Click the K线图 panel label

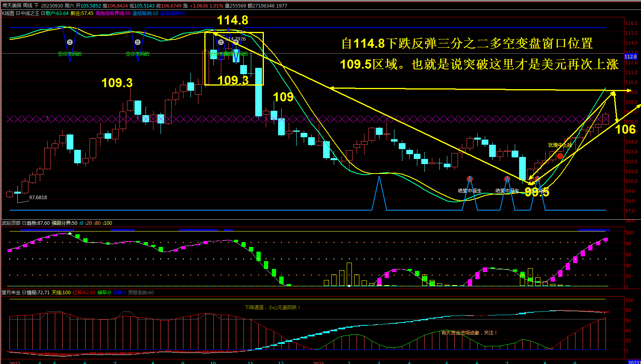click(7, 13)
